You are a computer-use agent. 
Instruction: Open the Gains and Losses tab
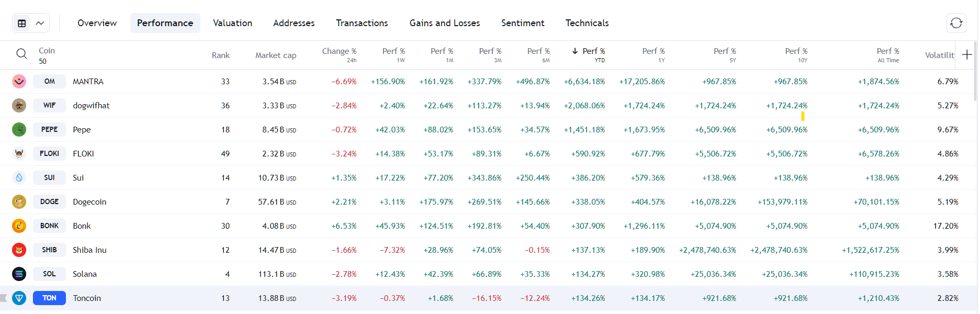point(444,23)
